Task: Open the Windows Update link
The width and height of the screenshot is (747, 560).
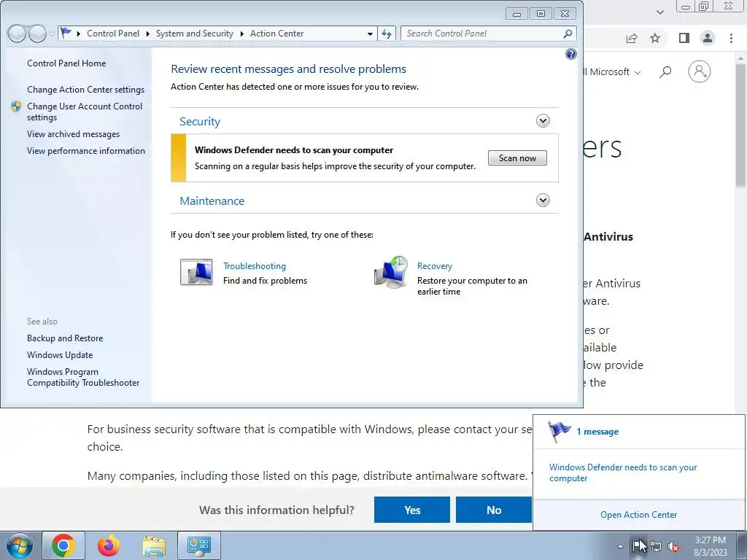Action: (x=60, y=355)
